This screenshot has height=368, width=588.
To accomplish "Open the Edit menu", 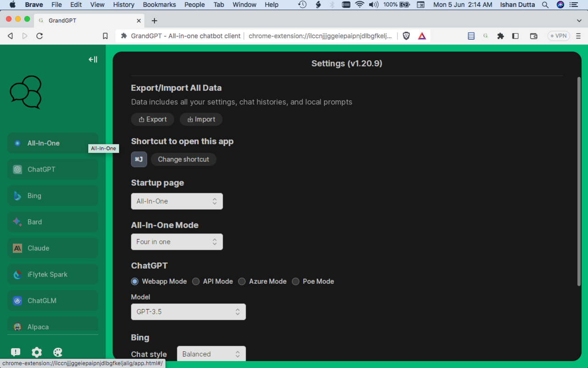I will [76, 5].
